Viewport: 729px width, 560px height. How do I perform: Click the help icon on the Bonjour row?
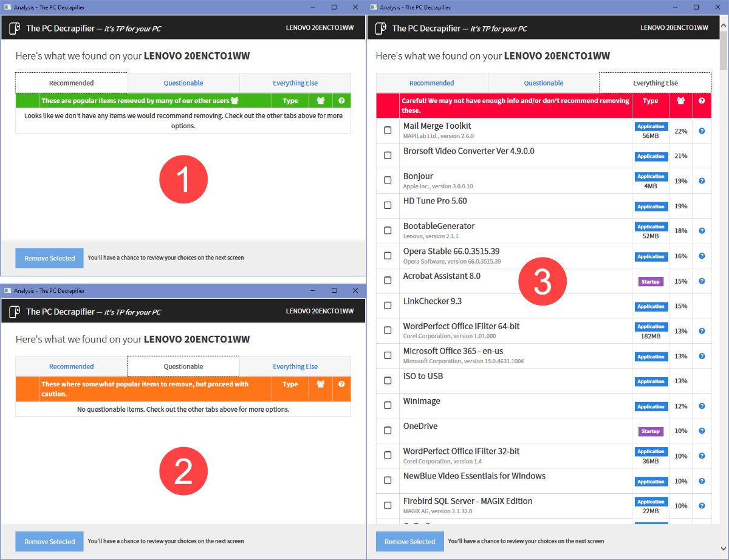pyautogui.click(x=702, y=181)
